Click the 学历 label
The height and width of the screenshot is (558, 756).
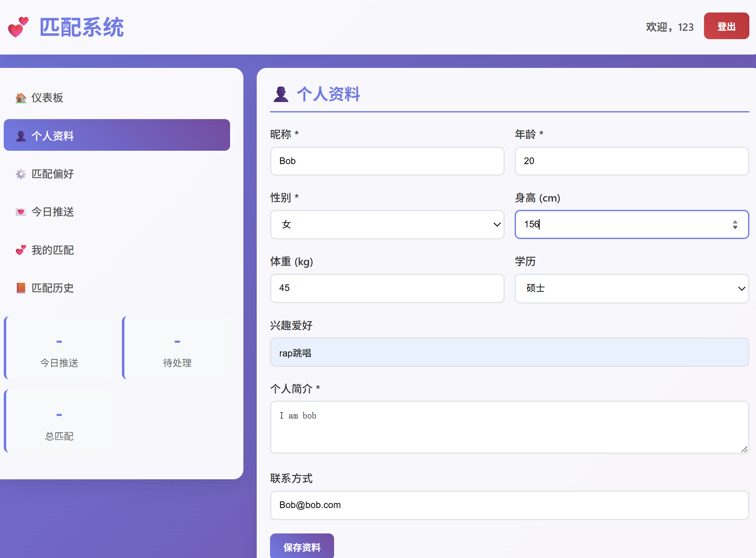(525, 261)
